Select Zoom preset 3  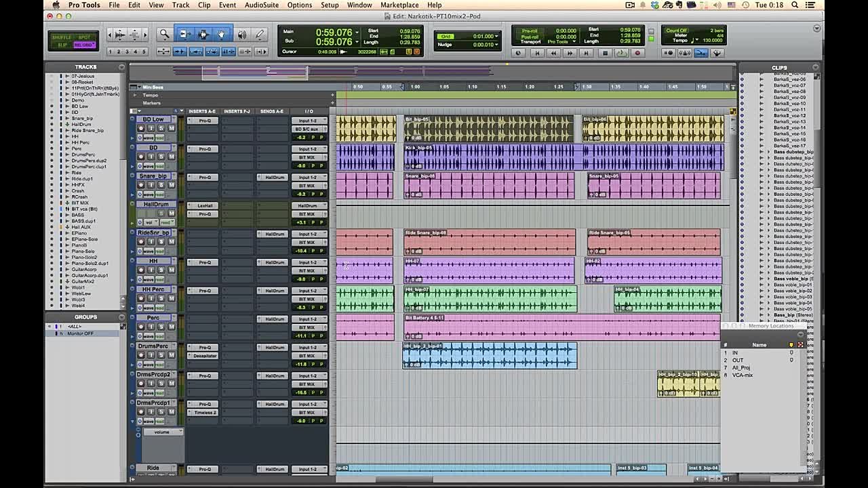tap(127, 52)
